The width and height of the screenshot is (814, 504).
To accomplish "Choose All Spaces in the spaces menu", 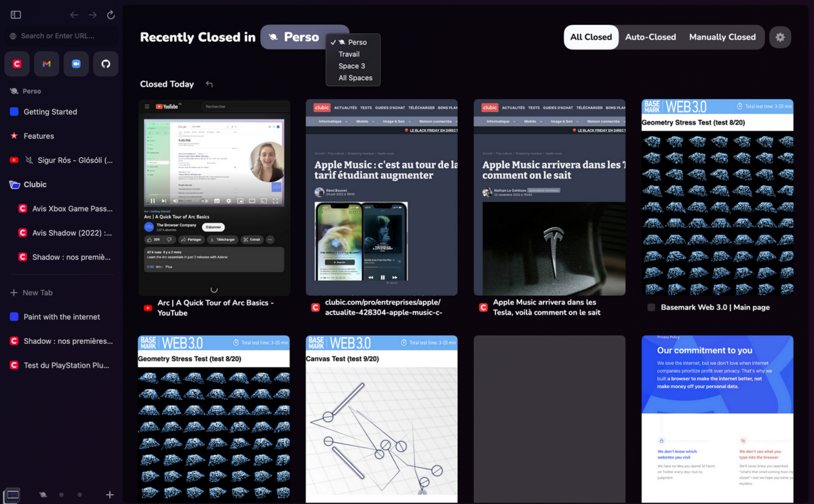I will click(353, 78).
